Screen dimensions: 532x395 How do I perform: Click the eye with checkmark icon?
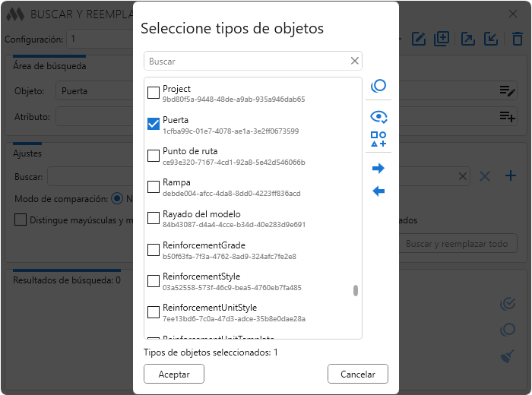click(x=378, y=116)
